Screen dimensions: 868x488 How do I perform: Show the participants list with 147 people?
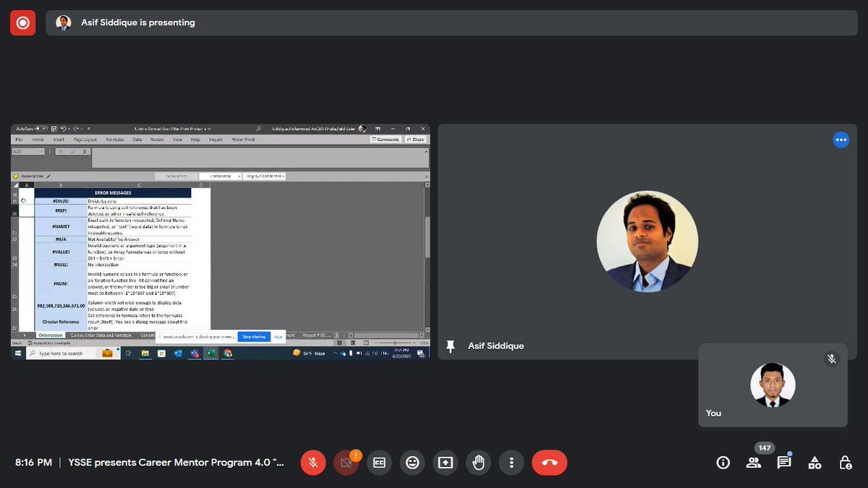(754, 463)
